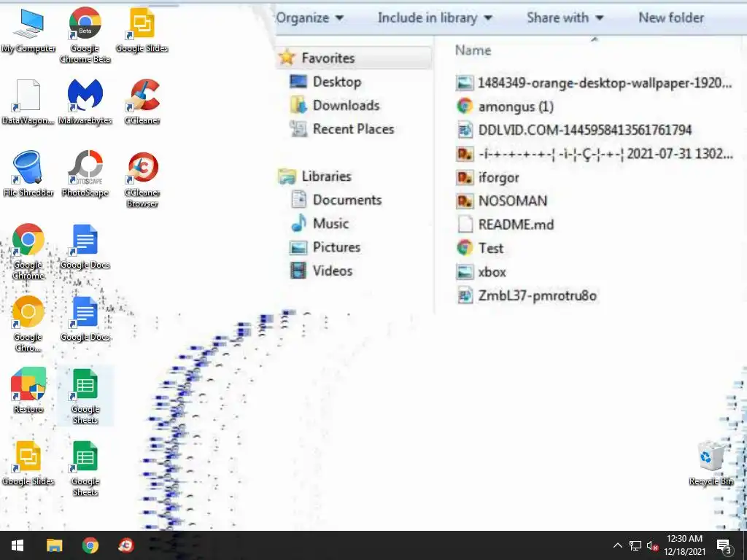Launch Chrome from the taskbar

pos(90,545)
